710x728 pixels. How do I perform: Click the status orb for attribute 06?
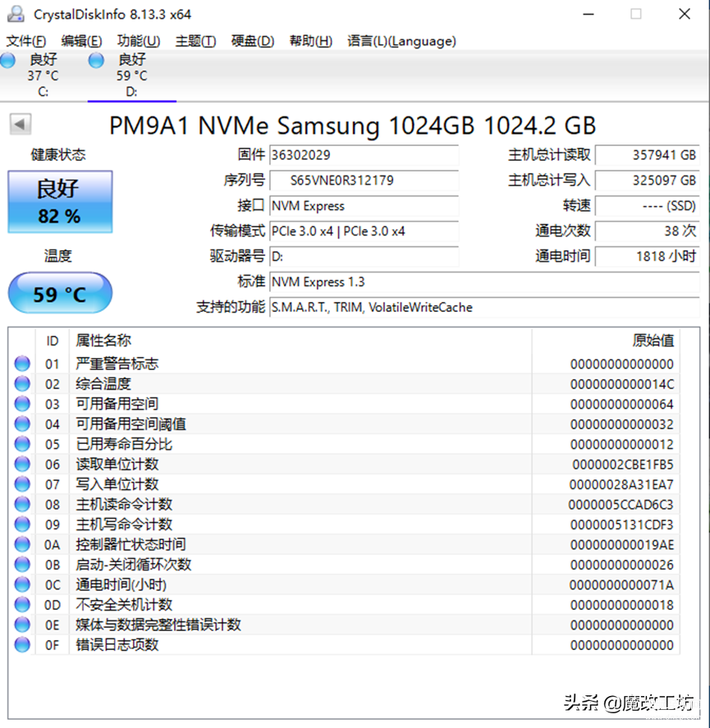[22, 464]
